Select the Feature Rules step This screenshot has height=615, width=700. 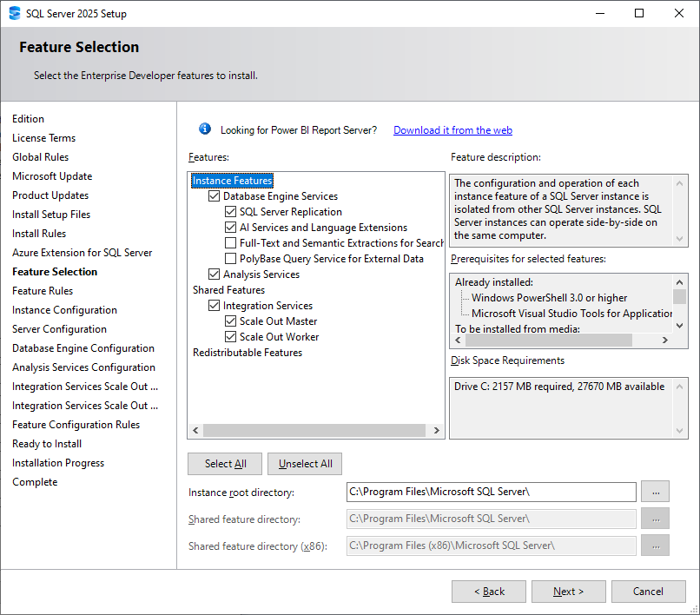pos(43,291)
